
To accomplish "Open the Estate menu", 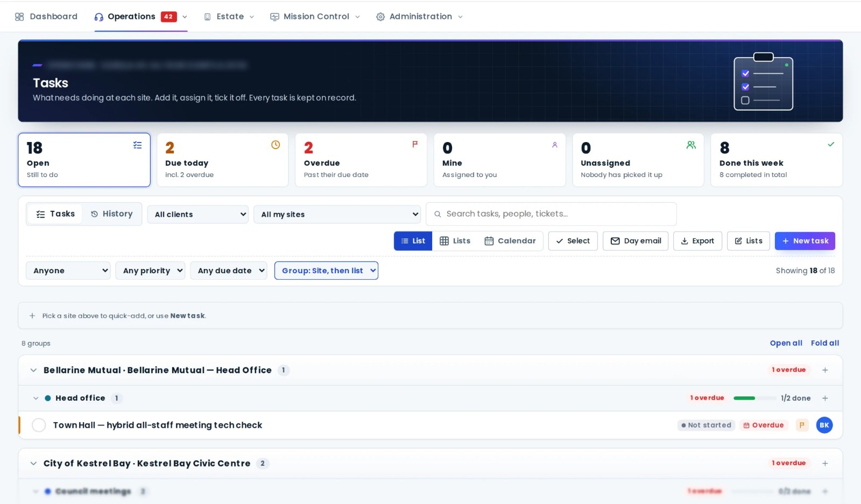I will click(229, 17).
